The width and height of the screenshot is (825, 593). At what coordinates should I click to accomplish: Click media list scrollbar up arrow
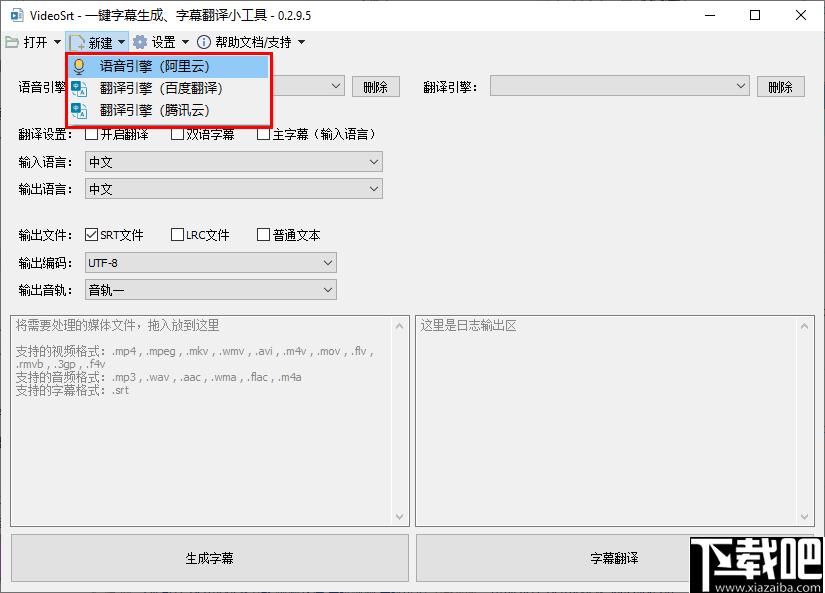point(399,327)
